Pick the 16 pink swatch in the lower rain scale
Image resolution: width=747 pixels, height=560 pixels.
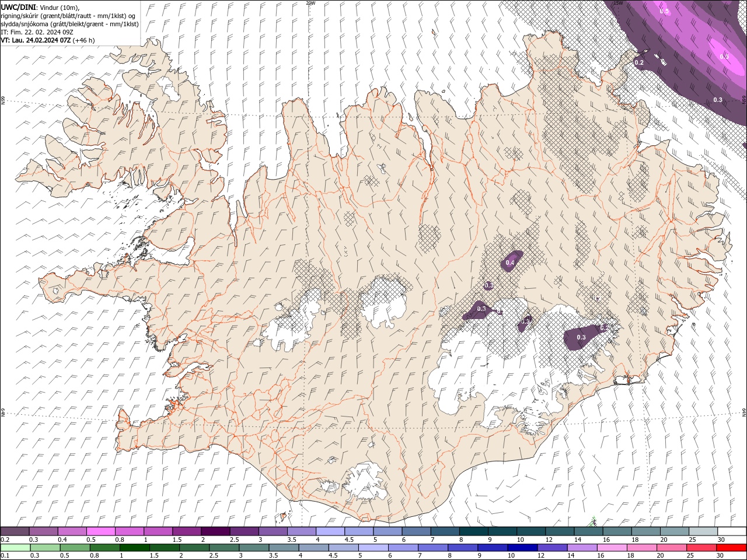612,548
